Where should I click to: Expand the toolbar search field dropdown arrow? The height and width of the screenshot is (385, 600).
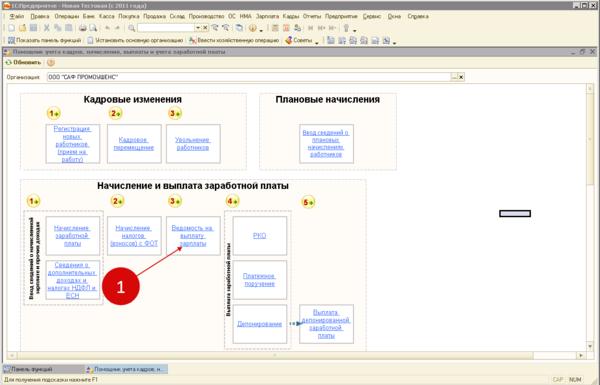click(198, 28)
